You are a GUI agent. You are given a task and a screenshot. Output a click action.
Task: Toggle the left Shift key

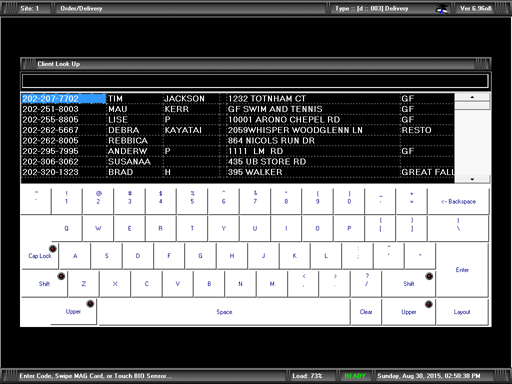point(44,284)
